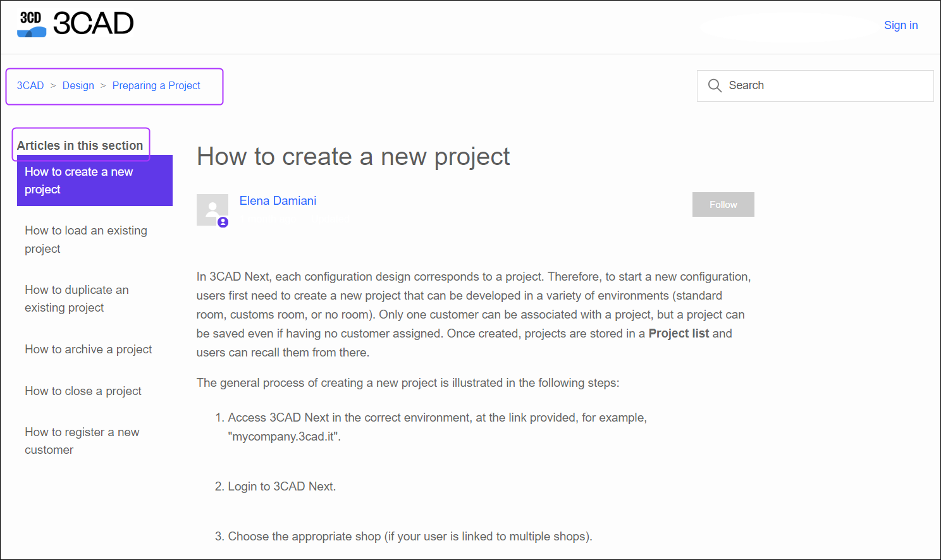
Task: Click the article title 'How to create a new project'
Action: coord(354,156)
